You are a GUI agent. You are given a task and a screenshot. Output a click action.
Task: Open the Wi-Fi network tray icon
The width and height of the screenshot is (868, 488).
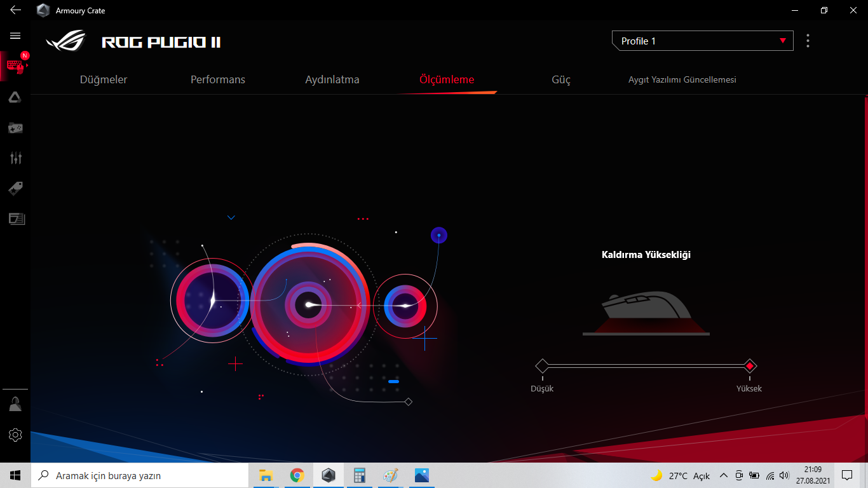[x=770, y=475]
